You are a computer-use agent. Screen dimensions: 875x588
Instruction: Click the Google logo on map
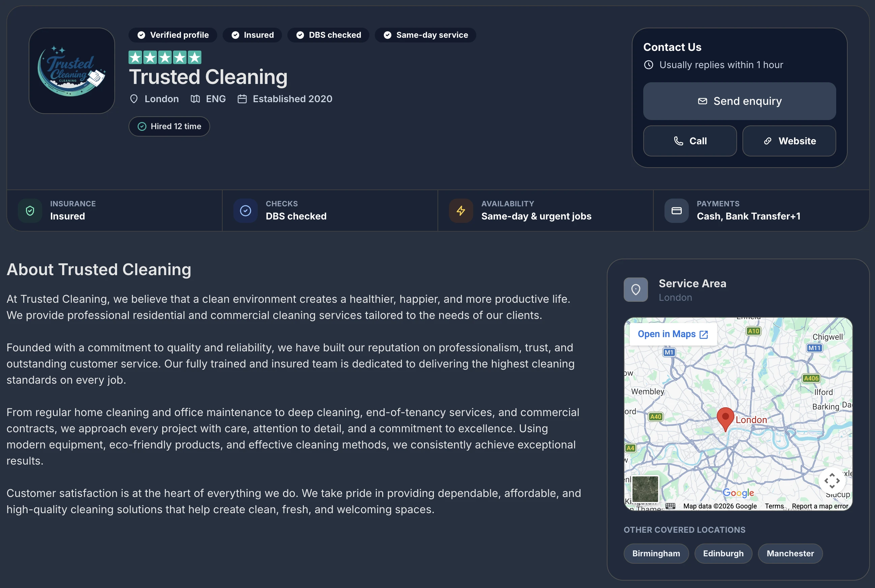tap(738, 493)
